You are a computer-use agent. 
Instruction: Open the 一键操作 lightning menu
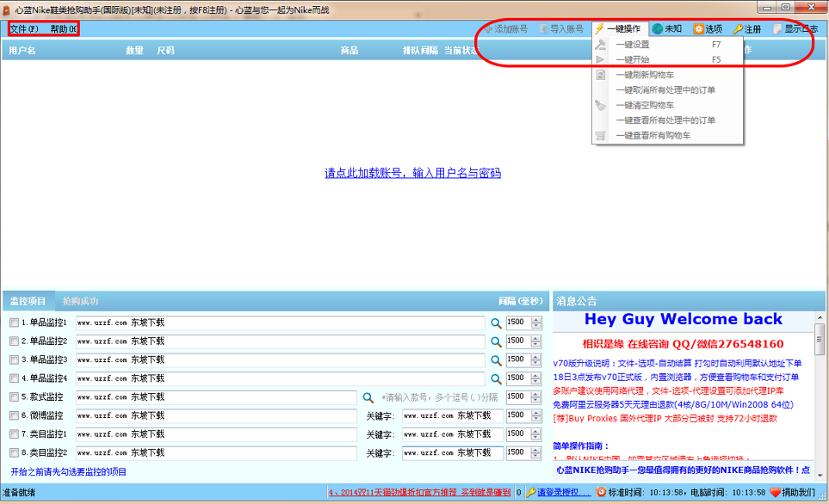[619, 29]
